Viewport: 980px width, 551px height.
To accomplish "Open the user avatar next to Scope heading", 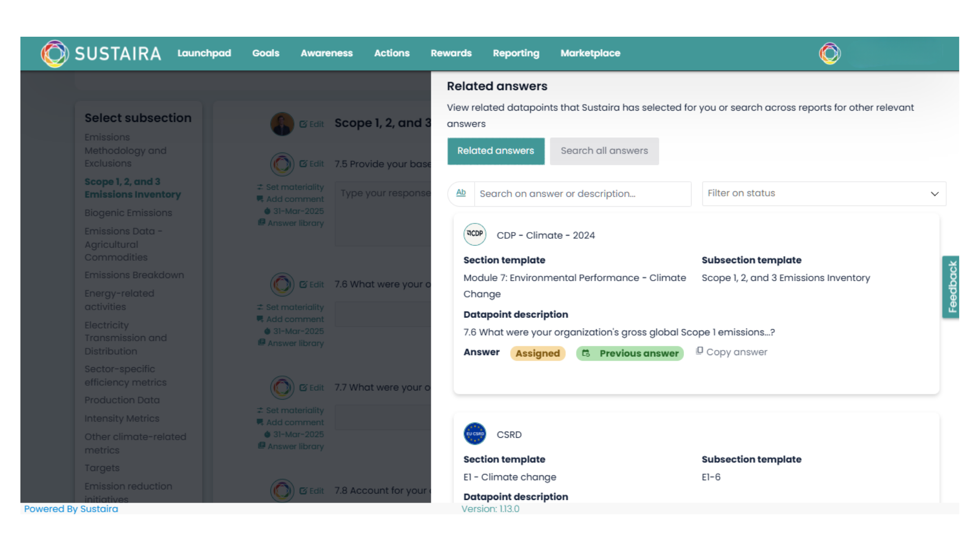I will (x=282, y=123).
